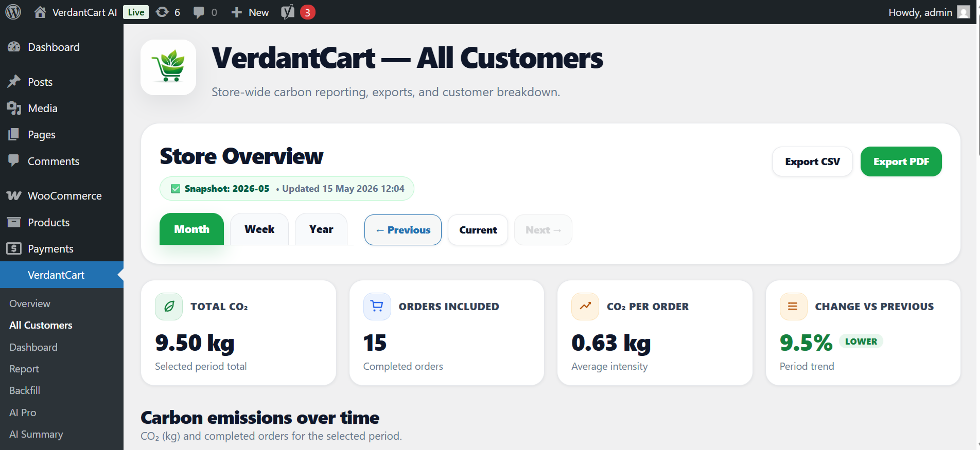Viewport: 980px width, 450px height.
Task: Click the Comments bubble icon in sidebar
Action: coord(14,160)
